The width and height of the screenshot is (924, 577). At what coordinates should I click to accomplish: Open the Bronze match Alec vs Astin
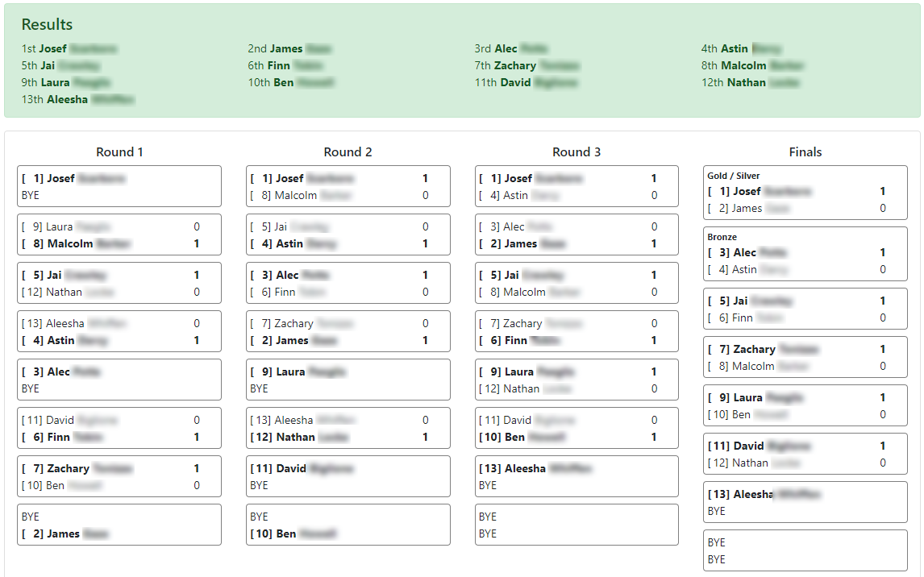pyautogui.click(x=805, y=254)
